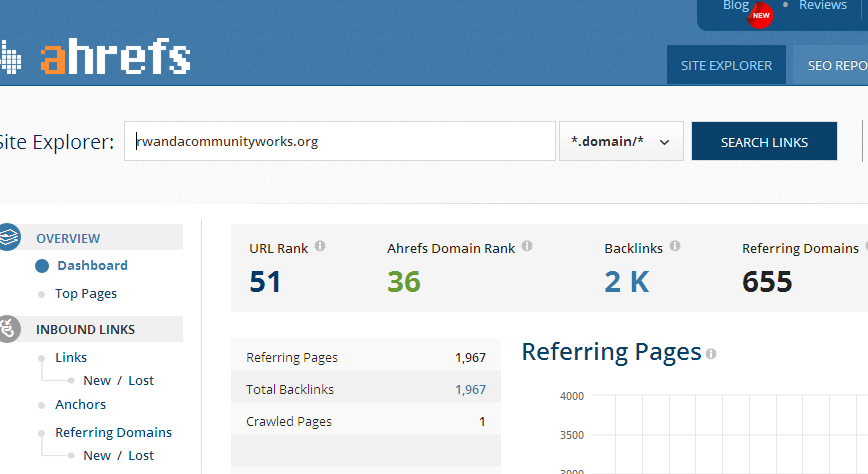Open New under Links
This screenshot has width=868, height=474.
click(97, 380)
